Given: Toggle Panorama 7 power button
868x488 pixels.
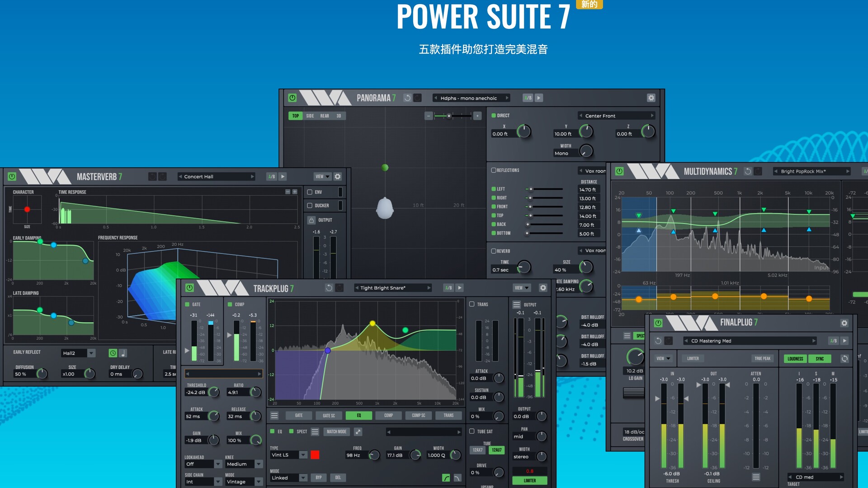Looking at the screenshot, I should coord(292,98).
